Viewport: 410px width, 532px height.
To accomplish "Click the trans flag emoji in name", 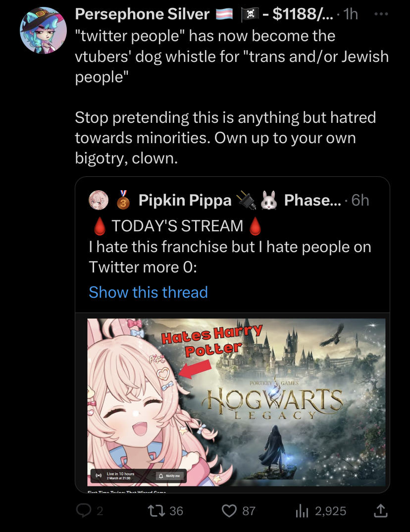I will pos(224,14).
